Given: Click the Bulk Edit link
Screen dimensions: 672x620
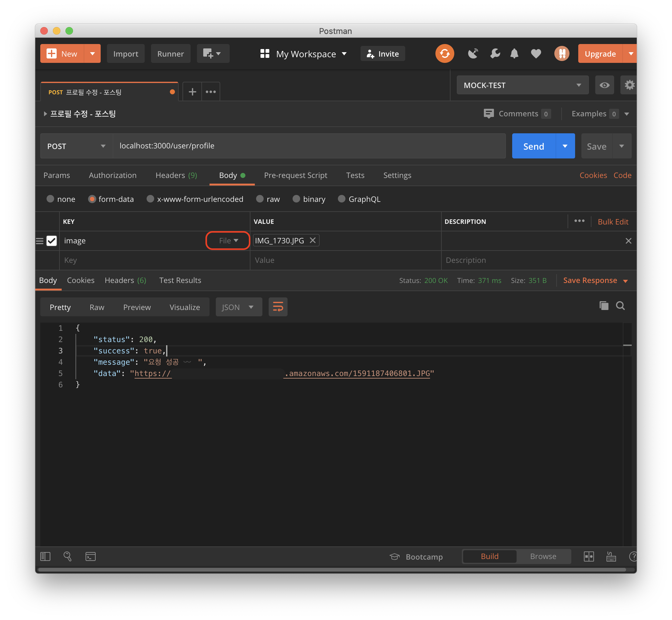Looking at the screenshot, I should tap(613, 222).
